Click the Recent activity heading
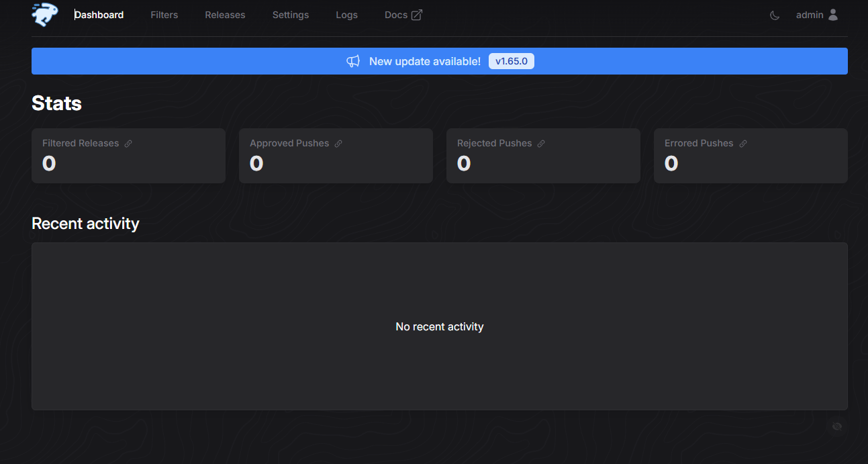 [85, 224]
